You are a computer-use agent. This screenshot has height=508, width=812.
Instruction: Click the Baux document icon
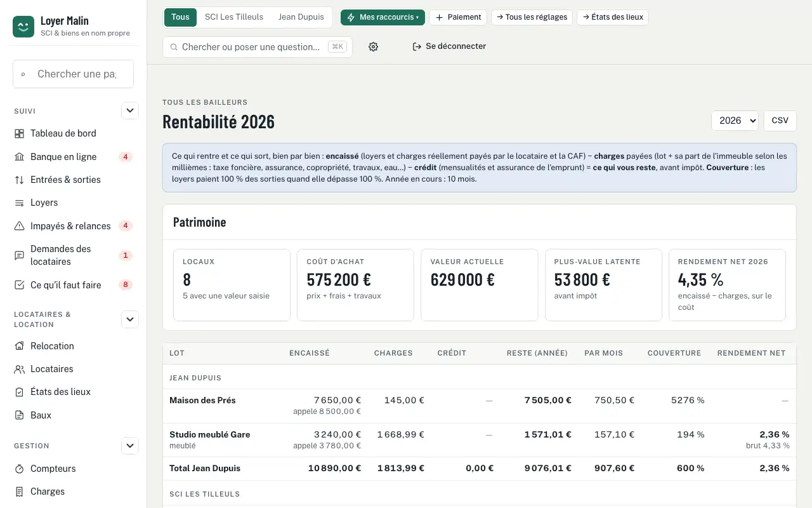[19, 415]
